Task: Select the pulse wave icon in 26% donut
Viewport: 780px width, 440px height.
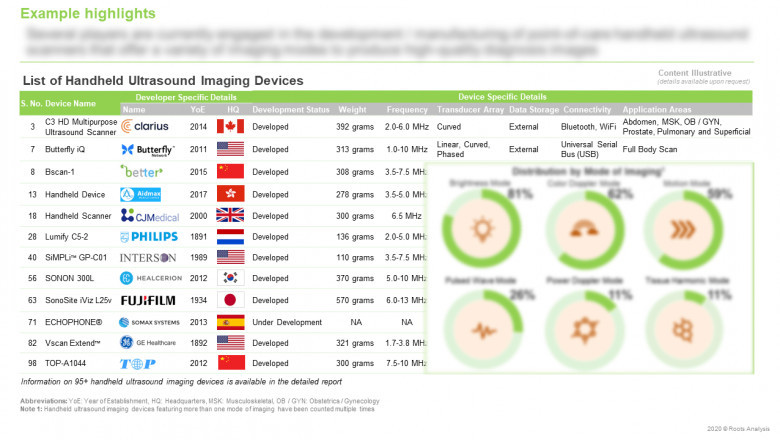Action: coord(484,330)
